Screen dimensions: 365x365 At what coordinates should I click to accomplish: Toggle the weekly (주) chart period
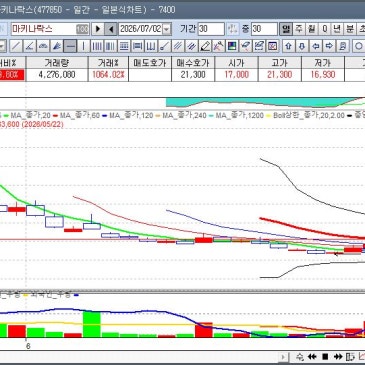tap(299, 29)
